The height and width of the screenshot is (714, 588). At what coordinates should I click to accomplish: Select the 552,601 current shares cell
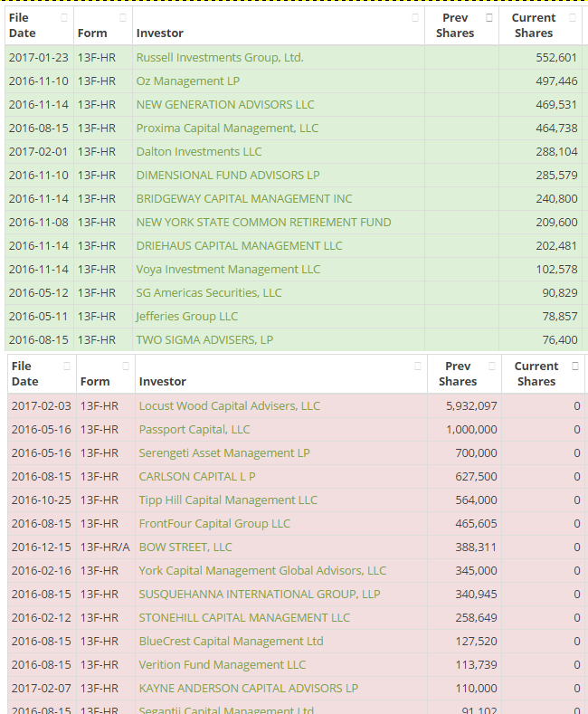(540, 58)
